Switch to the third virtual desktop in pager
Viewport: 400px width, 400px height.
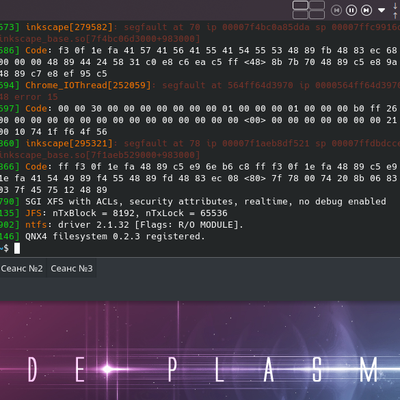[300, 15]
